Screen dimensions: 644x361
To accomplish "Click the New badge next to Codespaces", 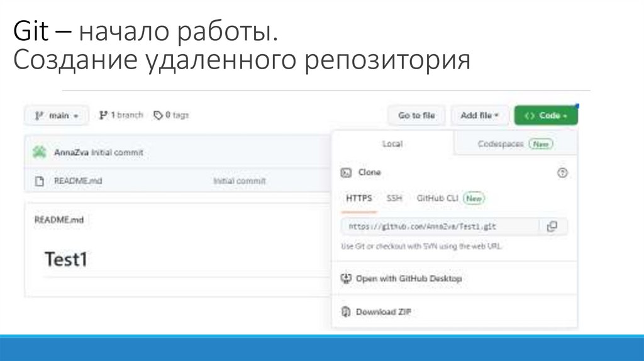I will (x=541, y=144).
